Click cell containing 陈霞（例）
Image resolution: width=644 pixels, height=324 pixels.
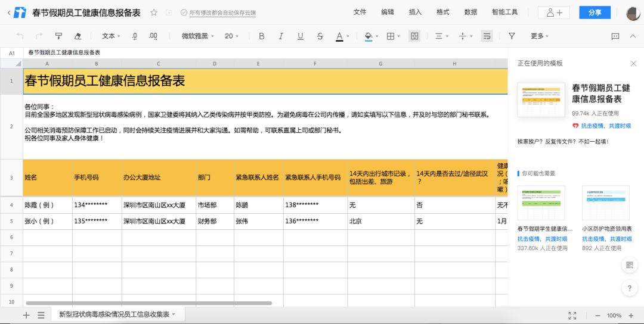point(48,205)
